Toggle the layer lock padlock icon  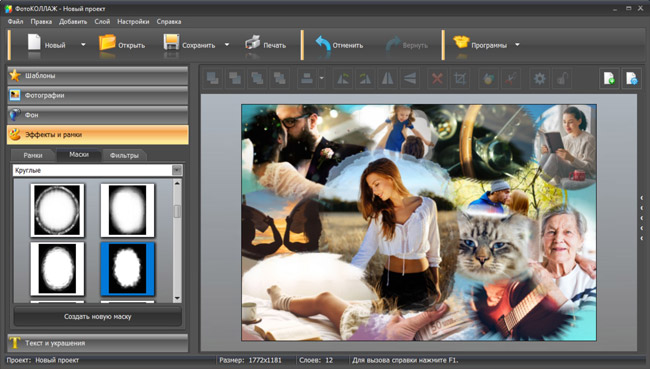coord(562,78)
